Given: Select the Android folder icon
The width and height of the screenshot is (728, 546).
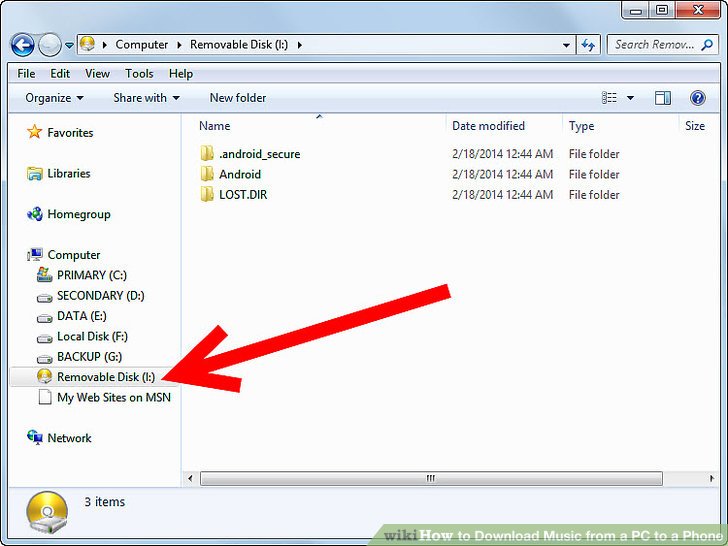Looking at the screenshot, I should (207, 174).
